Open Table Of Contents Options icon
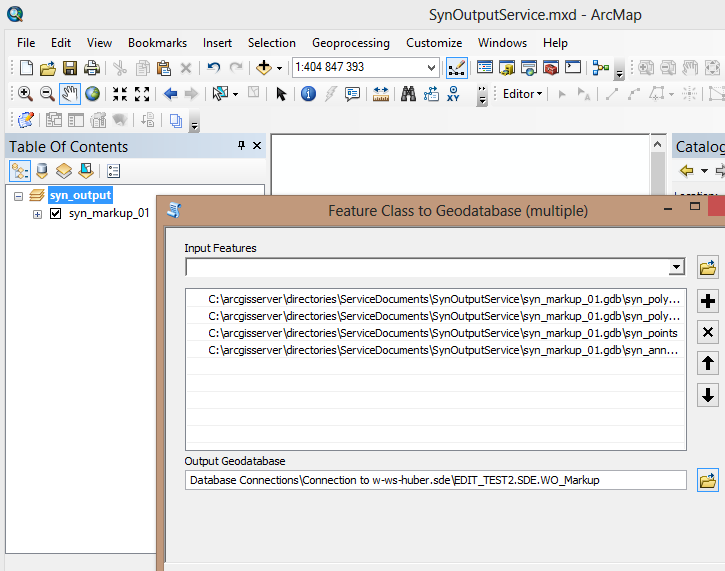The image size is (725, 571). point(113,172)
